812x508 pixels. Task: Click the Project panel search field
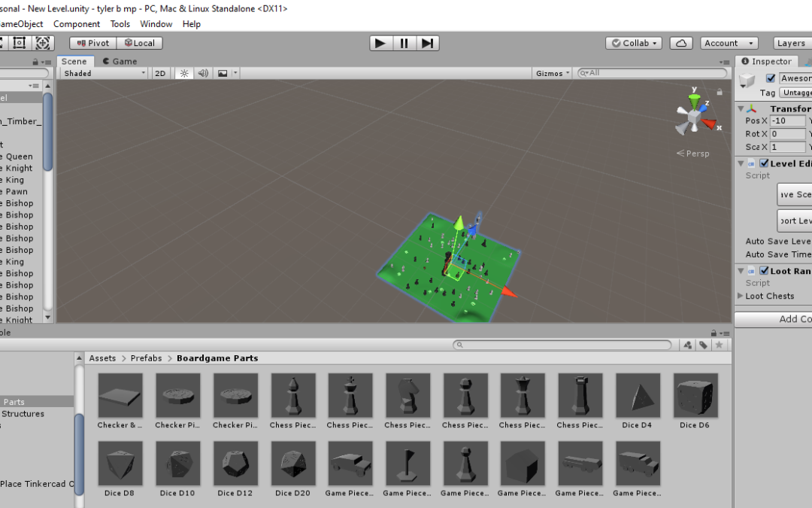562,345
